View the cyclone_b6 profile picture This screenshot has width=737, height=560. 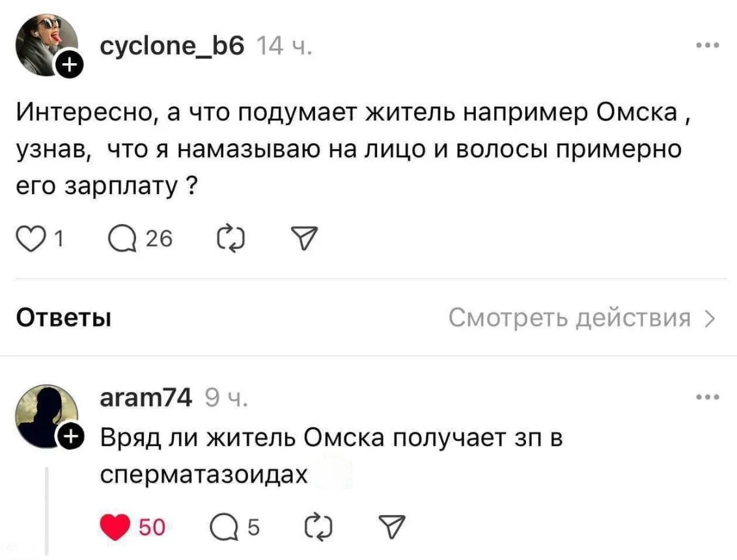[x=44, y=44]
